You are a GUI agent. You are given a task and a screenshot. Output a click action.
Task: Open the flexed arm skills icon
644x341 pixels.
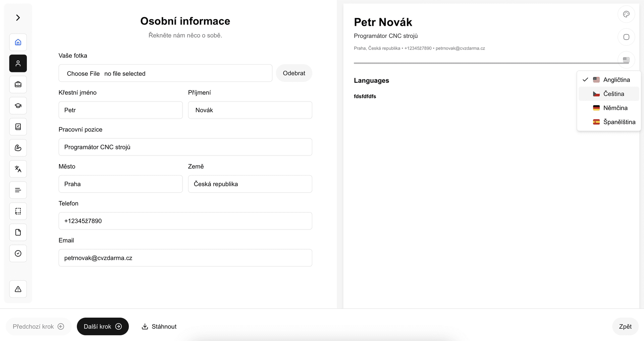[x=18, y=148]
